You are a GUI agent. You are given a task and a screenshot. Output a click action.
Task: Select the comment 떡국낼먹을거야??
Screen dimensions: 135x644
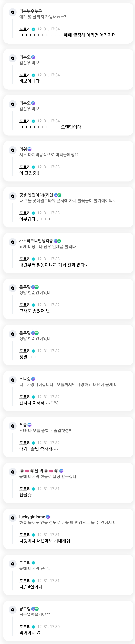coord(34,614)
